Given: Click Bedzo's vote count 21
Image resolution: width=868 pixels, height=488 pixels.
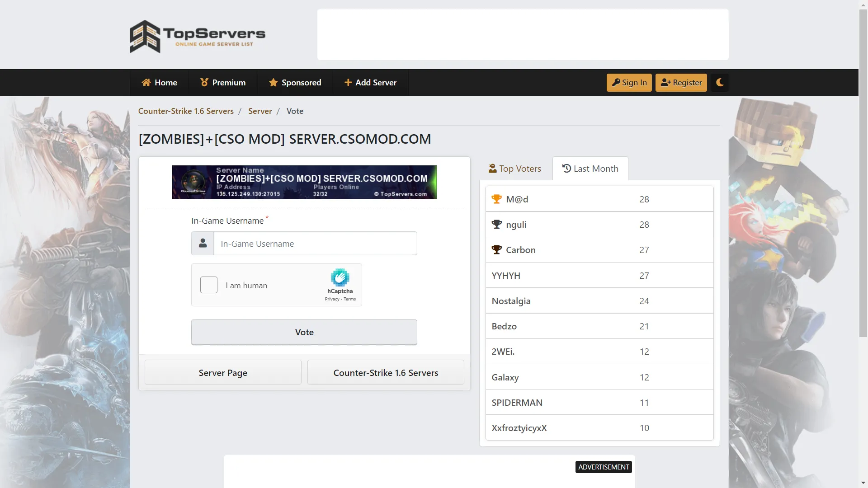Looking at the screenshot, I should 644,326.
